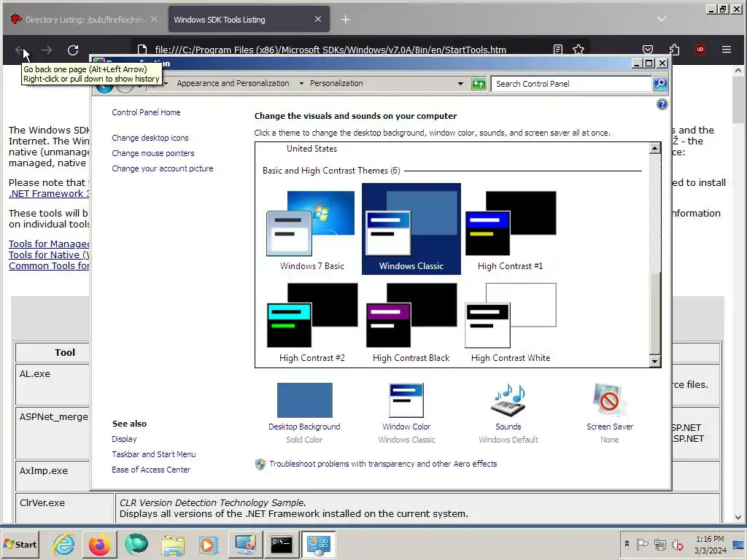
Task: Open the .NET Framework link in Firefox
Action: pyautogui.click(x=49, y=194)
